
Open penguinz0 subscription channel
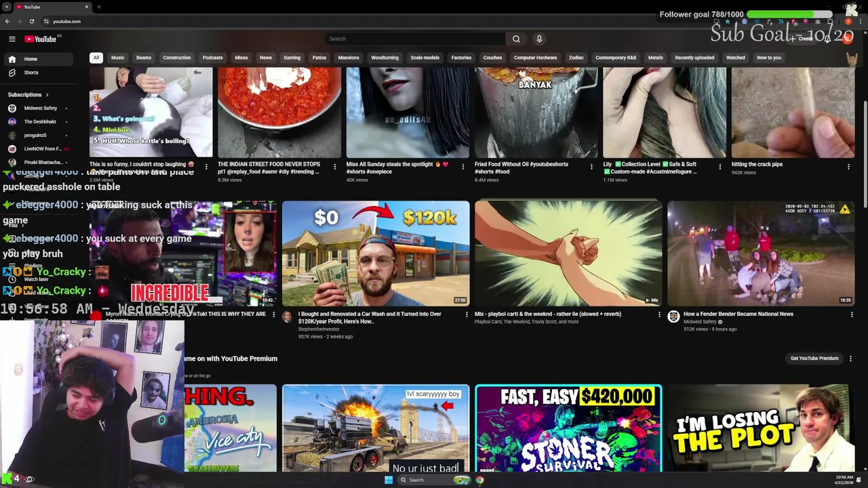[34, 136]
